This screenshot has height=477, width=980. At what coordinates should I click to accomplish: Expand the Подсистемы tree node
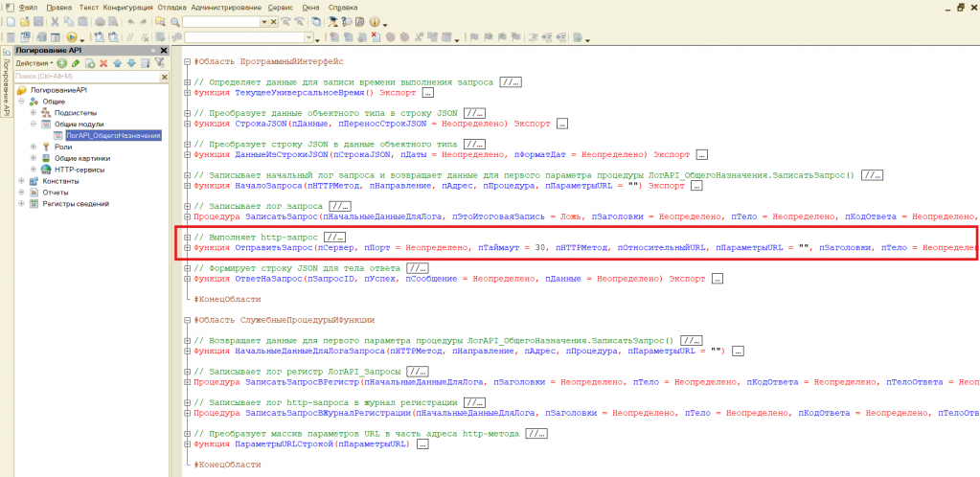click(x=34, y=112)
